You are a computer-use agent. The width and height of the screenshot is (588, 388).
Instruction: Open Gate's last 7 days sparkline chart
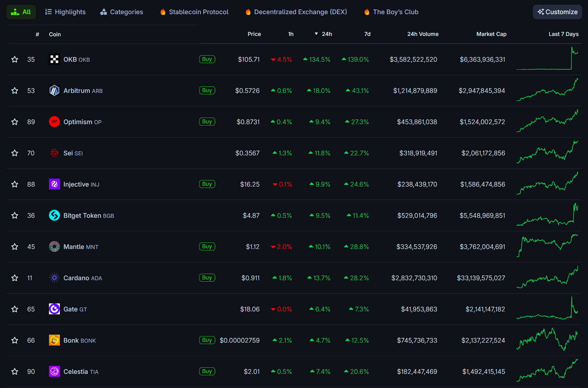point(547,309)
